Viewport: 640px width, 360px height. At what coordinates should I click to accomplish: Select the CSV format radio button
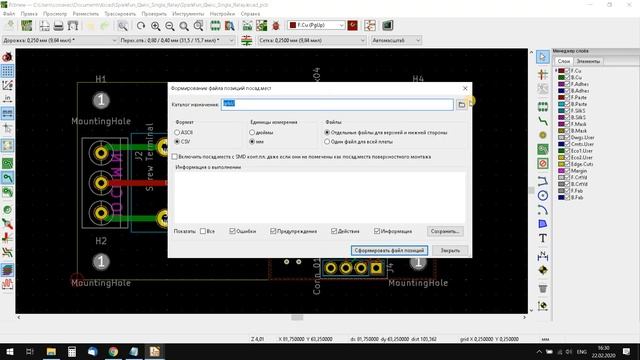[177, 142]
